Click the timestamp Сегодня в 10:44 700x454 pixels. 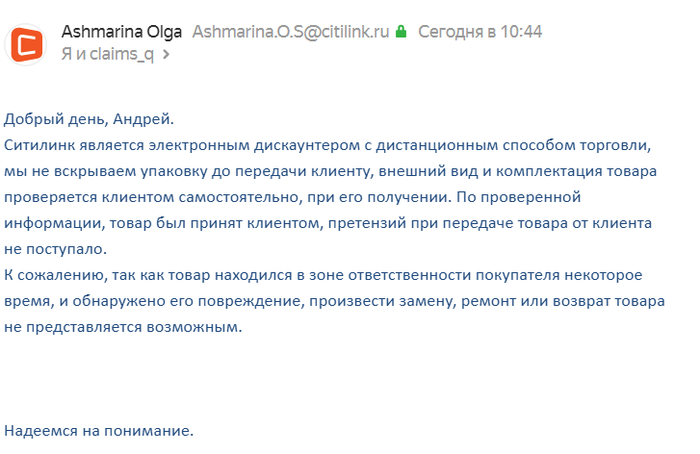[480, 32]
